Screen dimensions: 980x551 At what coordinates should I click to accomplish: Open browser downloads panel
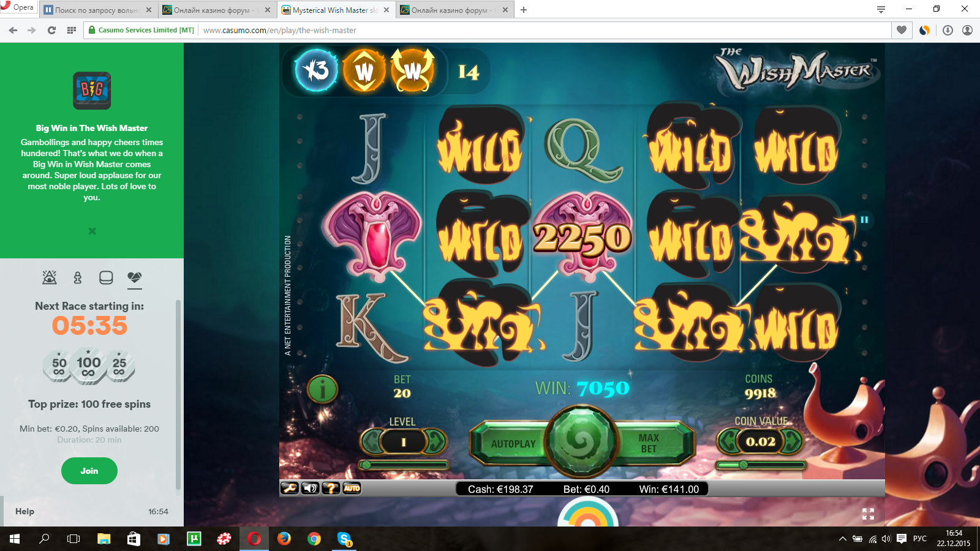948,30
